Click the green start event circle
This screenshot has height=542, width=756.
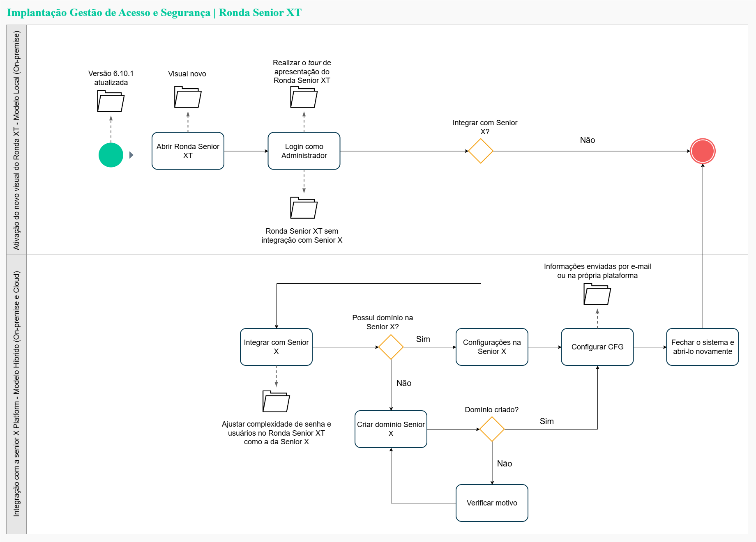[x=111, y=155]
